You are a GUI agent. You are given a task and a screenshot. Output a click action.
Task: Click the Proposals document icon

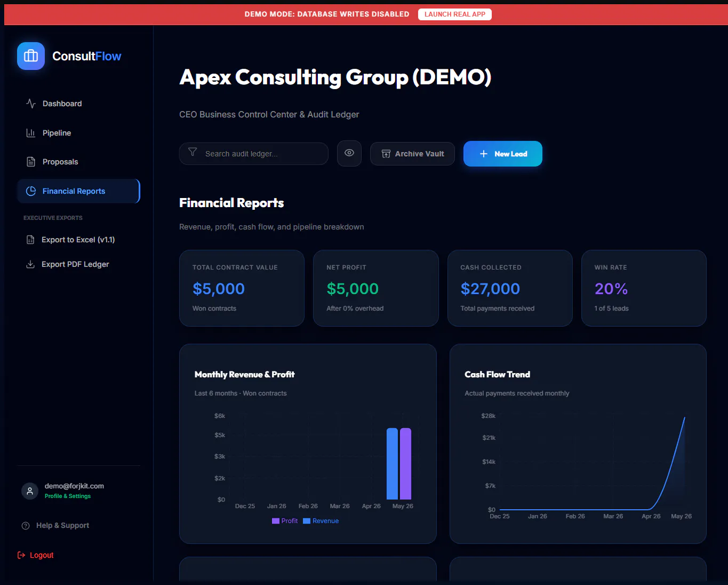[x=31, y=162]
